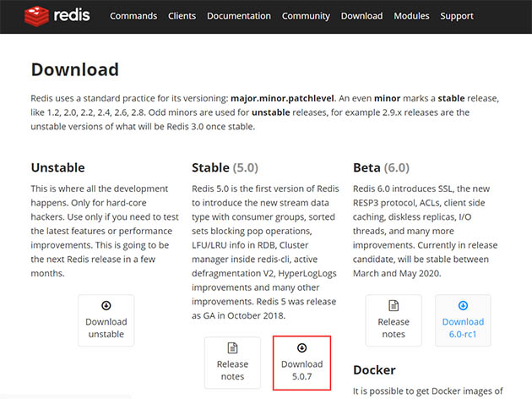Viewport: 532px width, 399px height.
Task: Click the text 'March and May 2020.'
Action: [x=397, y=273]
